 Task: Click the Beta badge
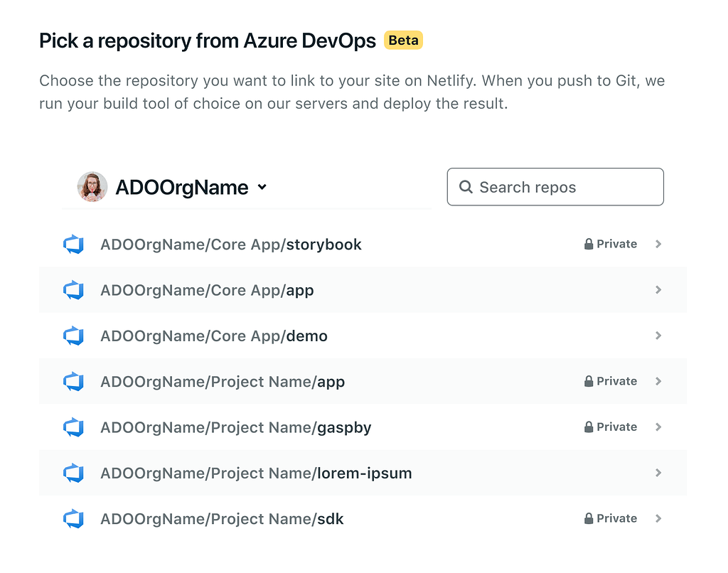click(x=403, y=41)
